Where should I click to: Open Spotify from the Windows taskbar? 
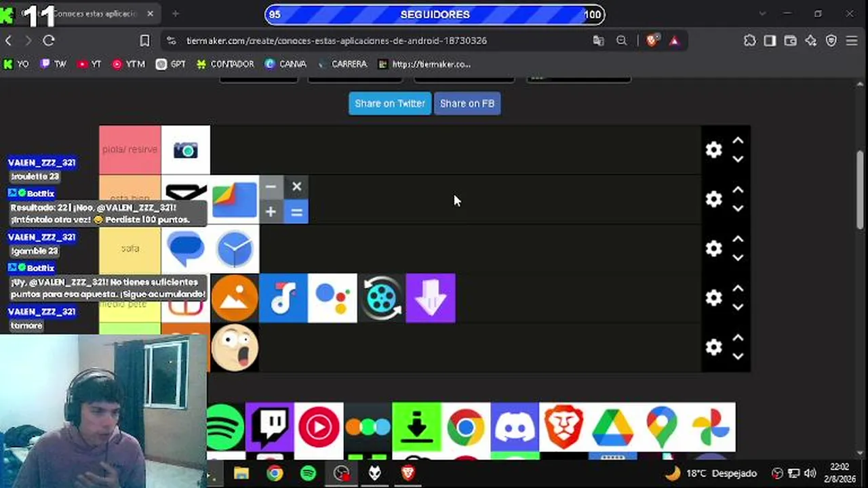[x=308, y=473]
